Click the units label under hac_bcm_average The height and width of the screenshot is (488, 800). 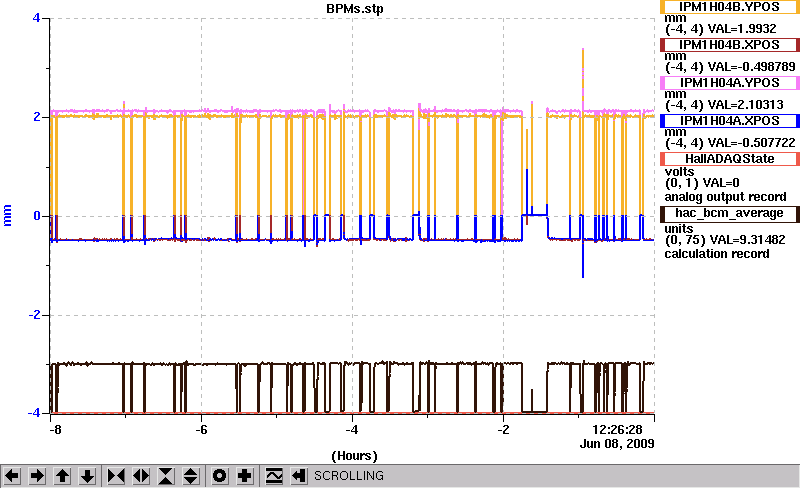coord(679,229)
